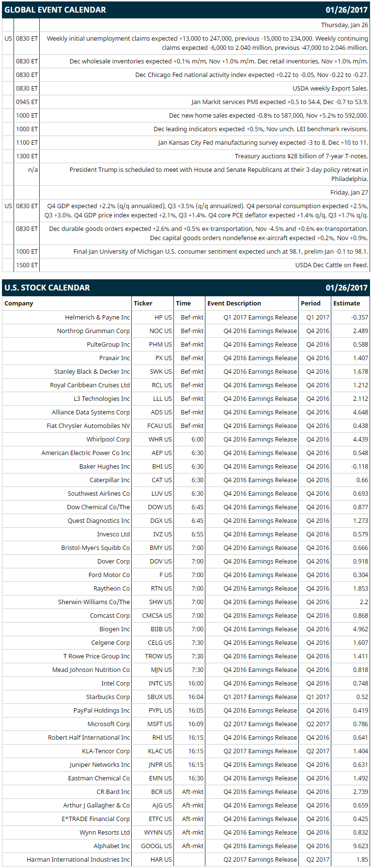The width and height of the screenshot is (372, 868).
Task: Click the PHM US ticker cell
Action: [x=160, y=344]
